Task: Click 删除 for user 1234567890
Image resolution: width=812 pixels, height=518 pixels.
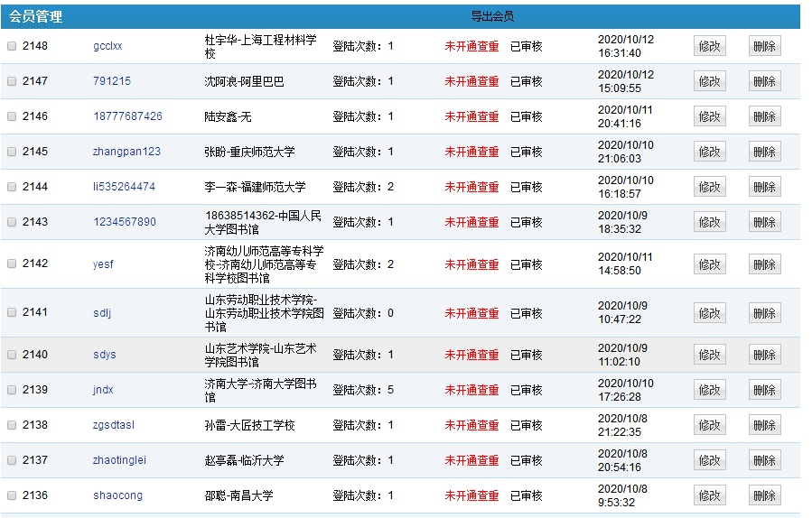Action: (764, 222)
